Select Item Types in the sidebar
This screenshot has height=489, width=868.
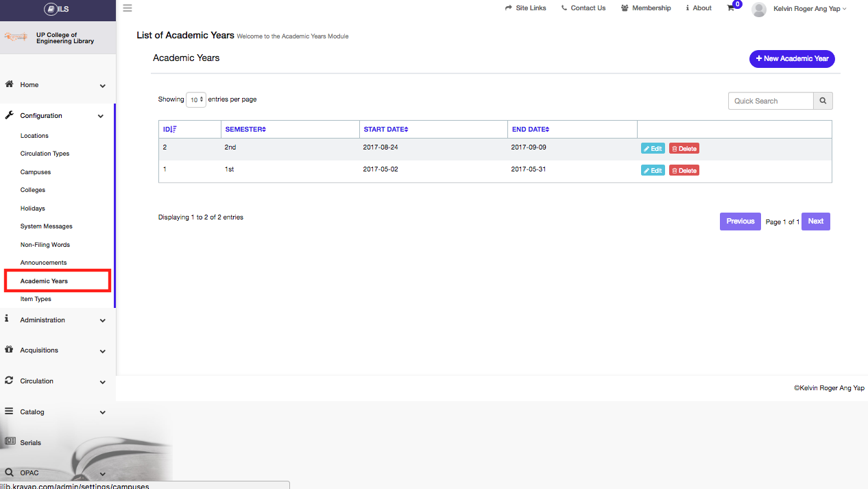pos(36,299)
